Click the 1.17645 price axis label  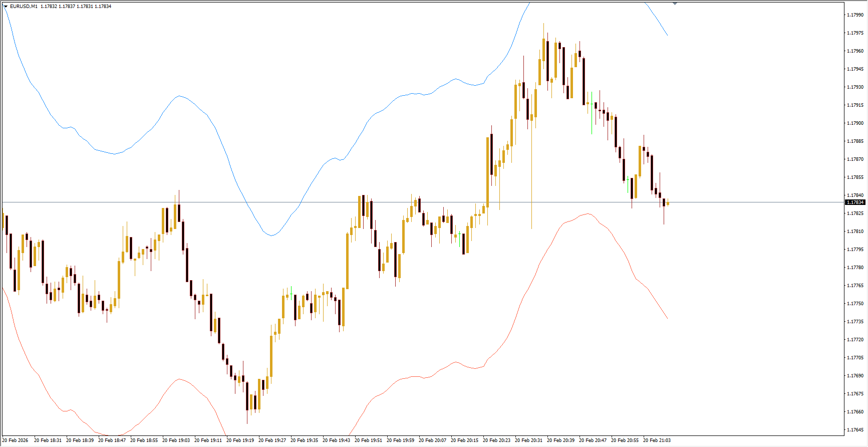855,430
